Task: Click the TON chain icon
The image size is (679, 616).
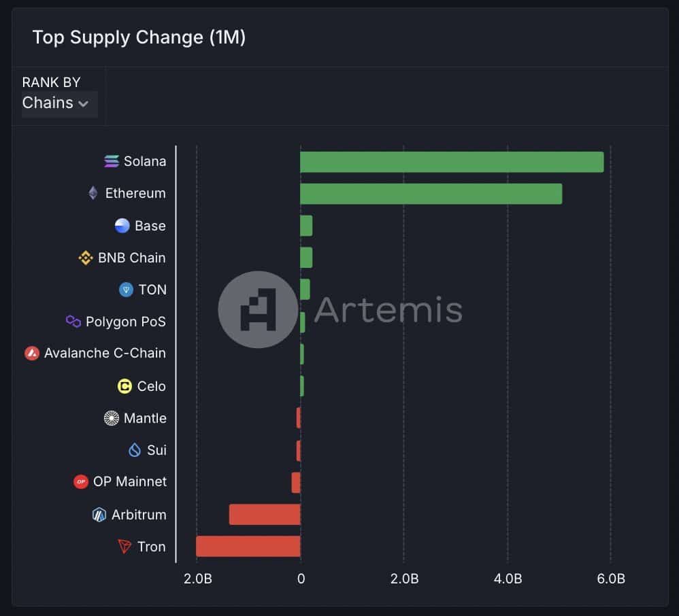Action: (126, 290)
